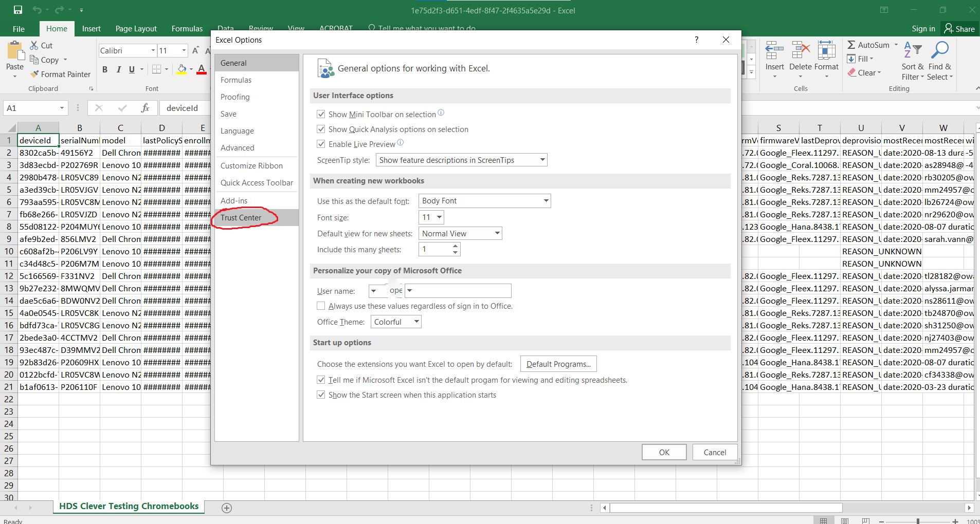Click the Insert Function fx icon

[x=146, y=108]
